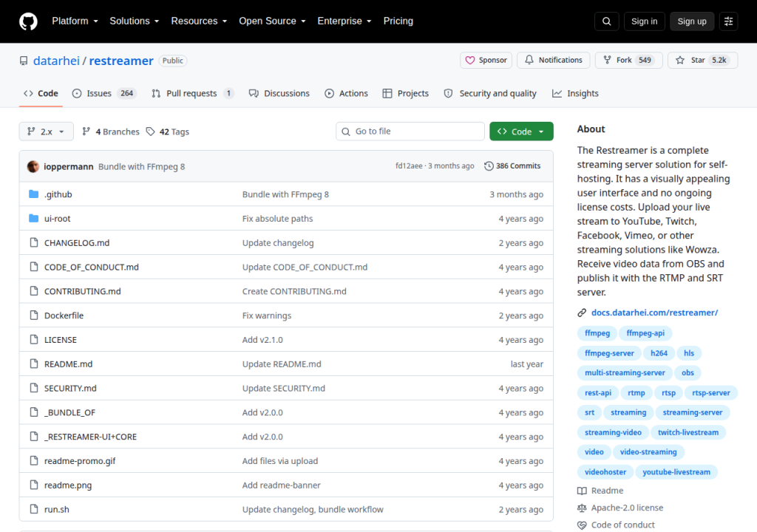
Task: Expand the Platform menu
Action: coord(75,21)
